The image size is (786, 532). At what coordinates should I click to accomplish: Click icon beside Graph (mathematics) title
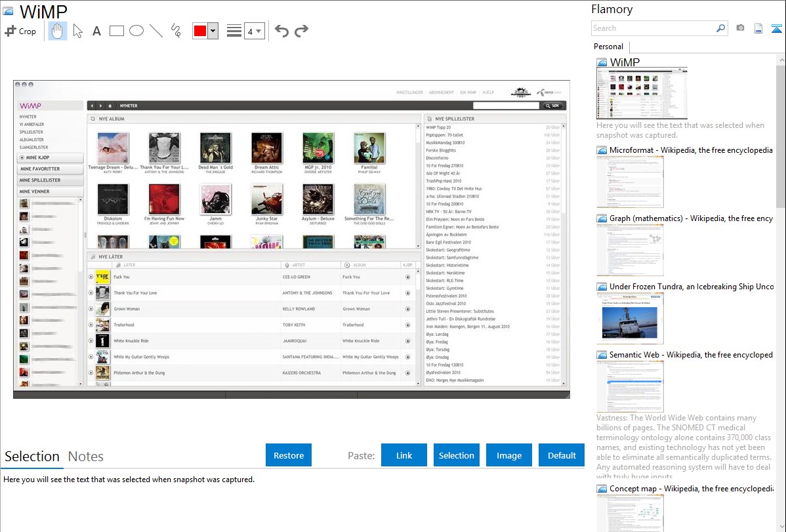tap(602, 218)
